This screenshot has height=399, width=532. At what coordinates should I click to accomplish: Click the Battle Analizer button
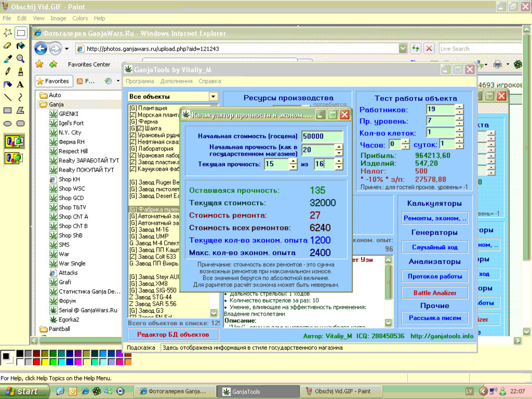click(x=435, y=293)
